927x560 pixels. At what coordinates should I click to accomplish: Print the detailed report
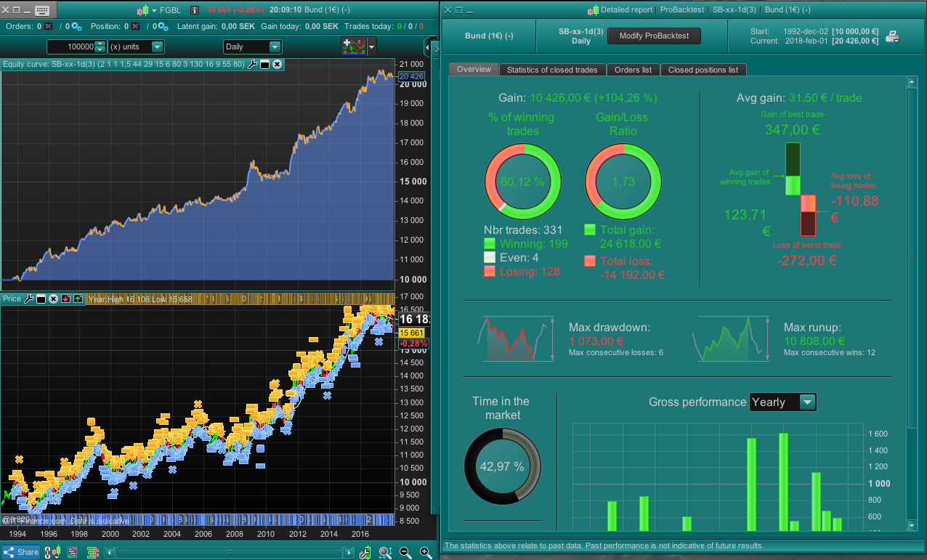click(893, 36)
